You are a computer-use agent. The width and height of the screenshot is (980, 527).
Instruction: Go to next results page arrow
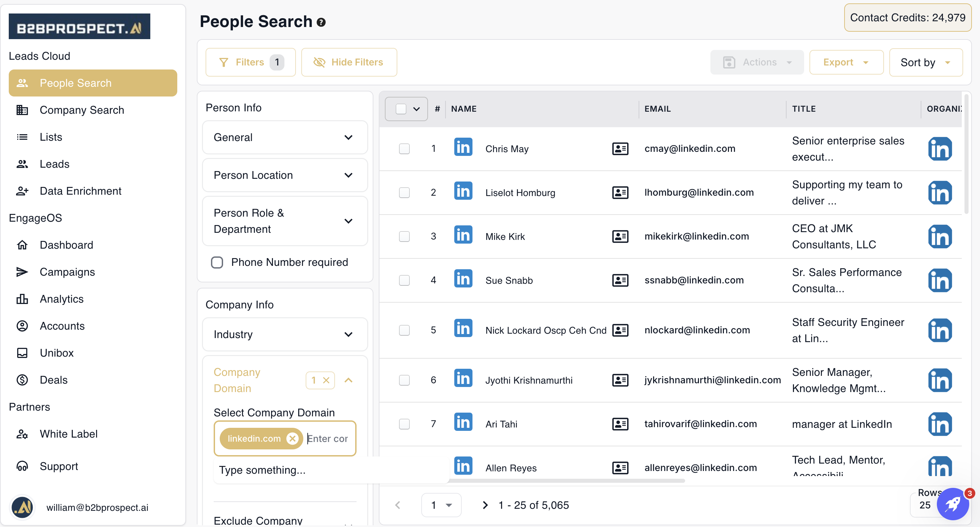(x=485, y=505)
